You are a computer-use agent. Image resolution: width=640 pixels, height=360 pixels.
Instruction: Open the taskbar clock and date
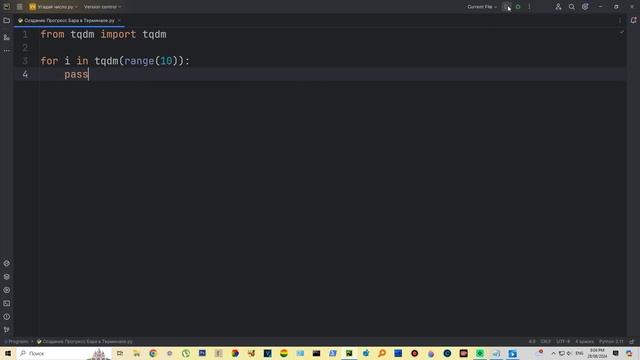tap(597, 353)
